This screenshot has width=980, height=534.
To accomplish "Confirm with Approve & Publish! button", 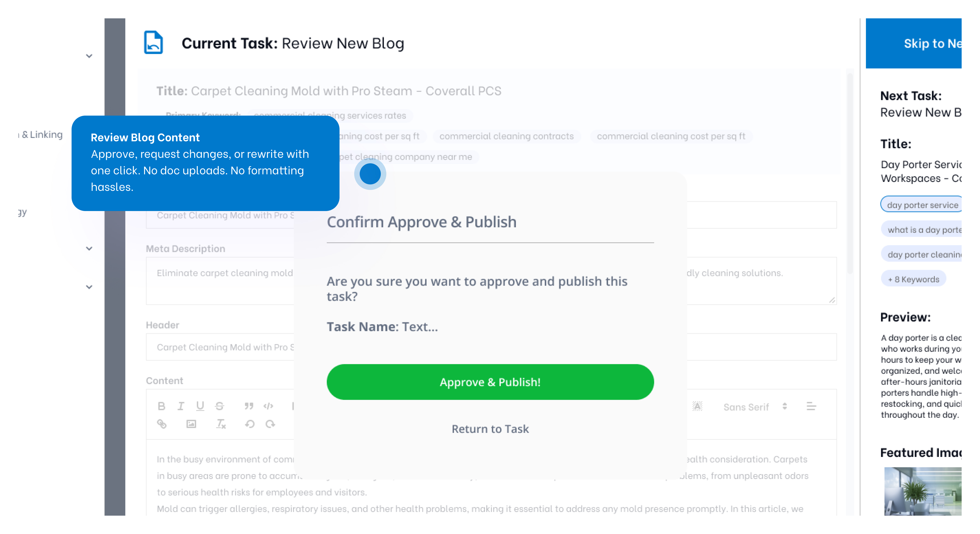I will click(490, 382).
